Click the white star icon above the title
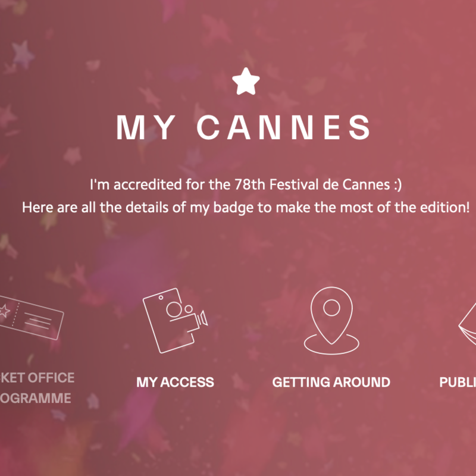This screenshot has height=476, width=476. click(246, 82)
